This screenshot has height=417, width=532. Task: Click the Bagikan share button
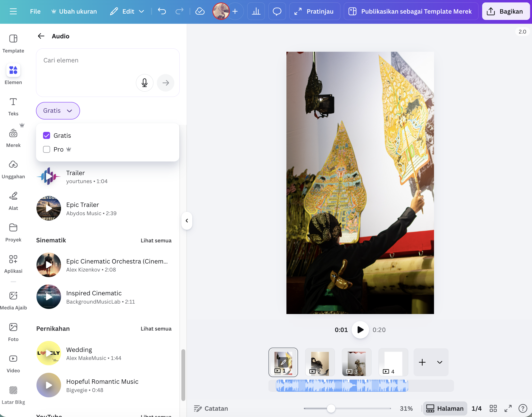pyautogui.click(x=505, y=11)
